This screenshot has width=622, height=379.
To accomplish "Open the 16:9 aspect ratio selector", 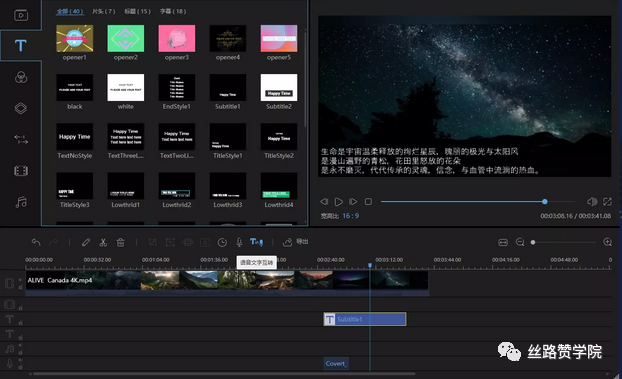I will [x=351, y=216].
